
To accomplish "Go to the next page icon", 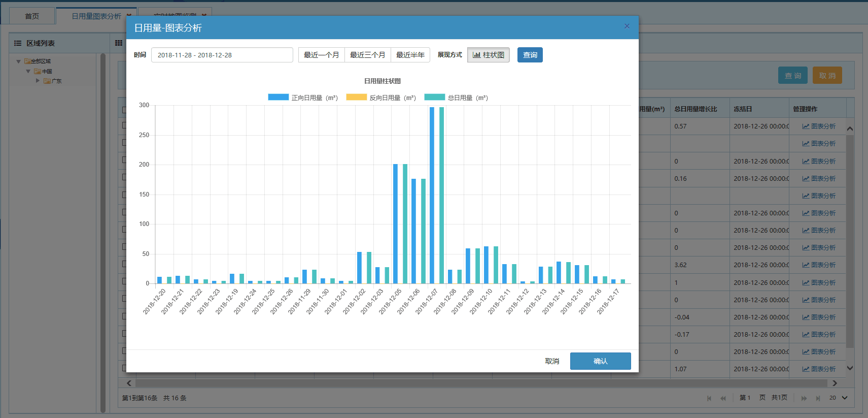I will click(x=804, y=398).
